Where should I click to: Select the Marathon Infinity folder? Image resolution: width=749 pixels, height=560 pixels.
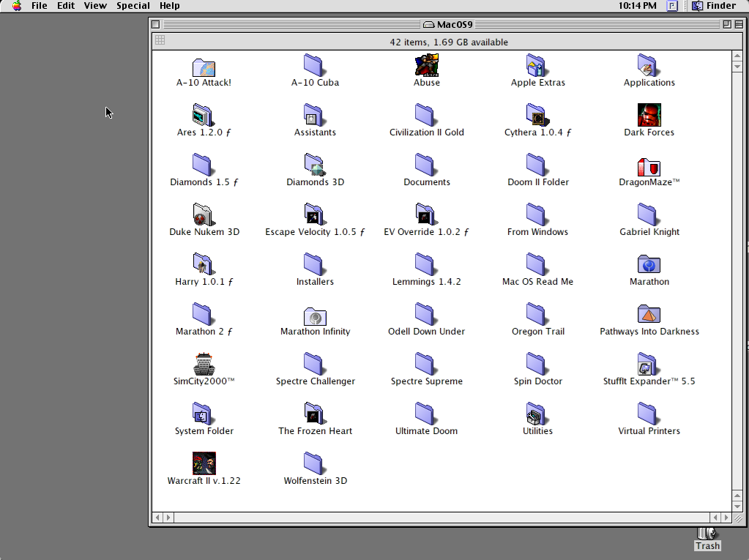[315, 316]
